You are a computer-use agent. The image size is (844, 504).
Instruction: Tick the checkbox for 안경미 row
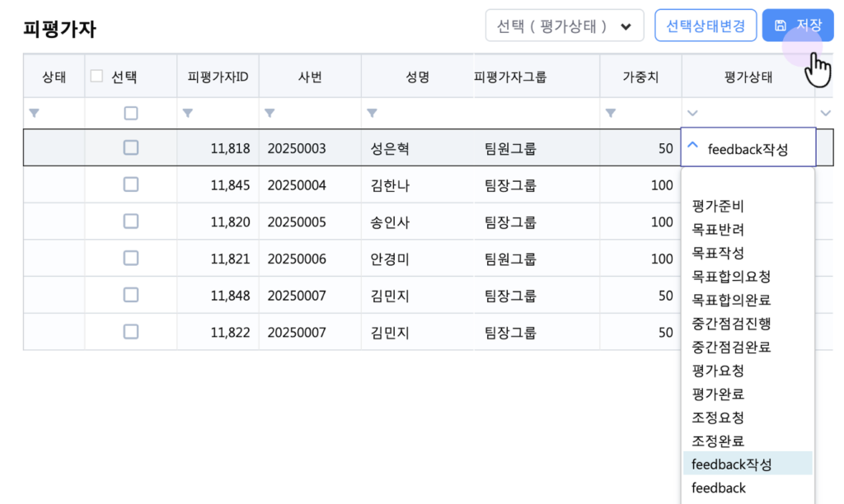point(131,259)
